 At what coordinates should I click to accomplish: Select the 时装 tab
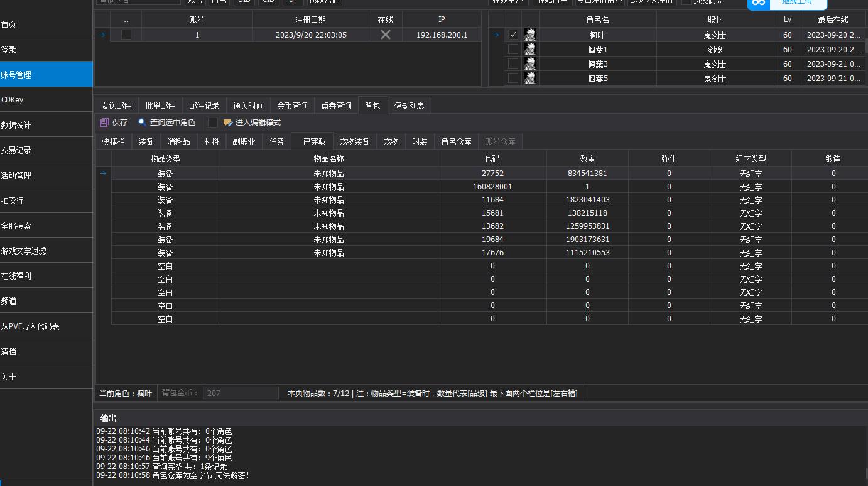tap(420, 141)
